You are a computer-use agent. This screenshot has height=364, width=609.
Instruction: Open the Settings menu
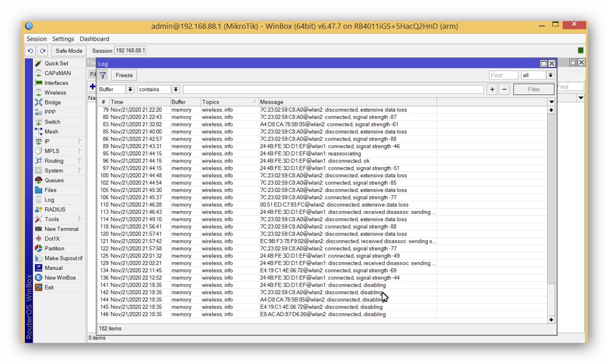[x=63, y=39]
